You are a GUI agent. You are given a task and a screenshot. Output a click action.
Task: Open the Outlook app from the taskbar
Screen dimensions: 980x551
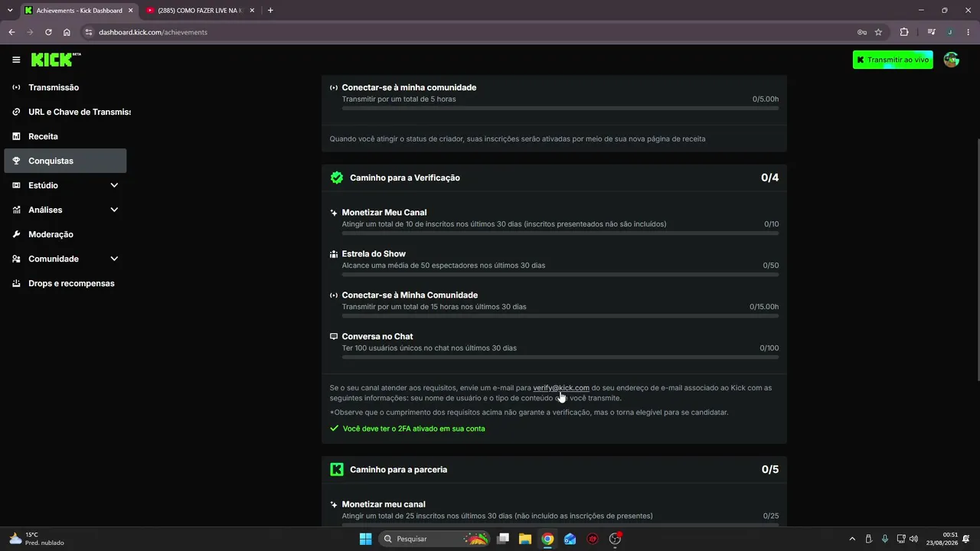570,539
